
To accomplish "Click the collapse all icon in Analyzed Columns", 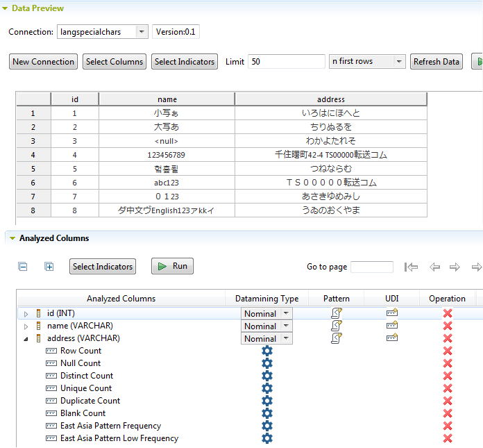I will tap(23, 267).
